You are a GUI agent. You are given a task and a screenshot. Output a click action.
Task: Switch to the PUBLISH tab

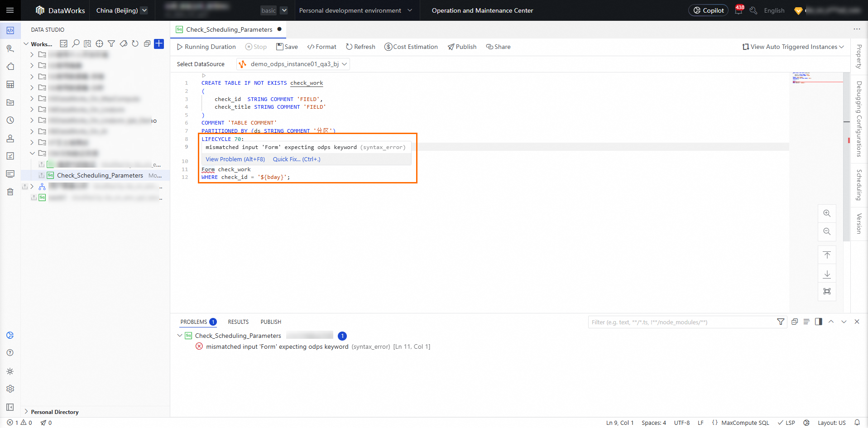coord(271,322)
